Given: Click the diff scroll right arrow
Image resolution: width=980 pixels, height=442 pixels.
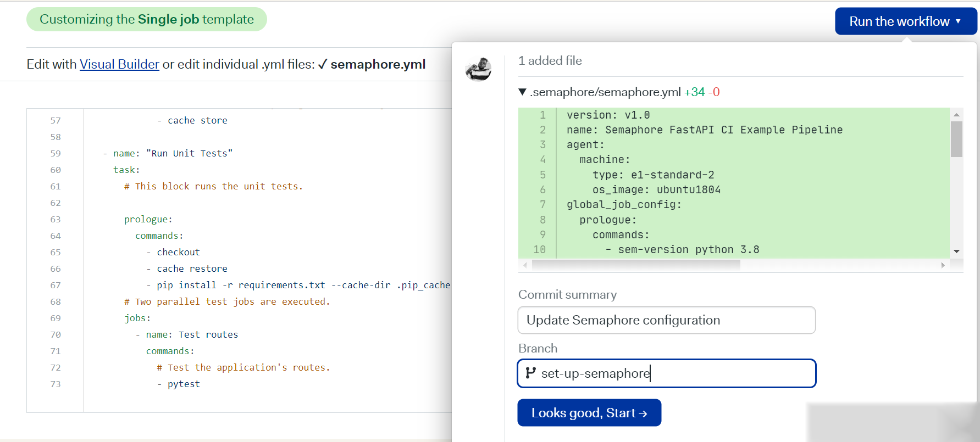Looking at the screenshot, I should (943, 265).
